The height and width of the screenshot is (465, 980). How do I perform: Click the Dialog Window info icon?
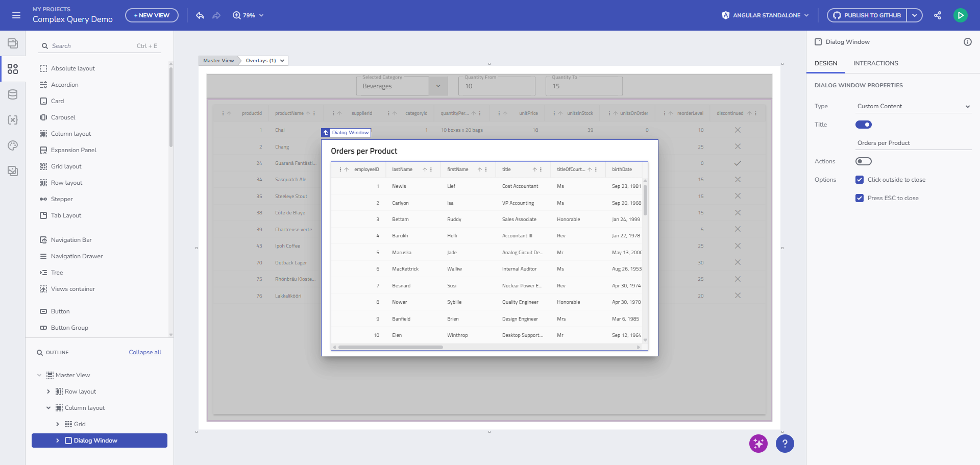click(x=967, y=42)
